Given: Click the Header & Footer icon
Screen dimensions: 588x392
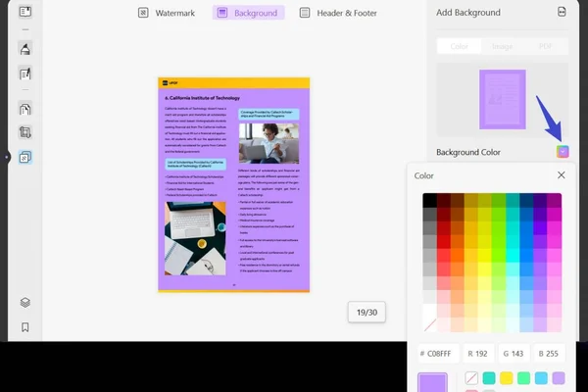Looking at the screenshot, I should coord(305,13).
